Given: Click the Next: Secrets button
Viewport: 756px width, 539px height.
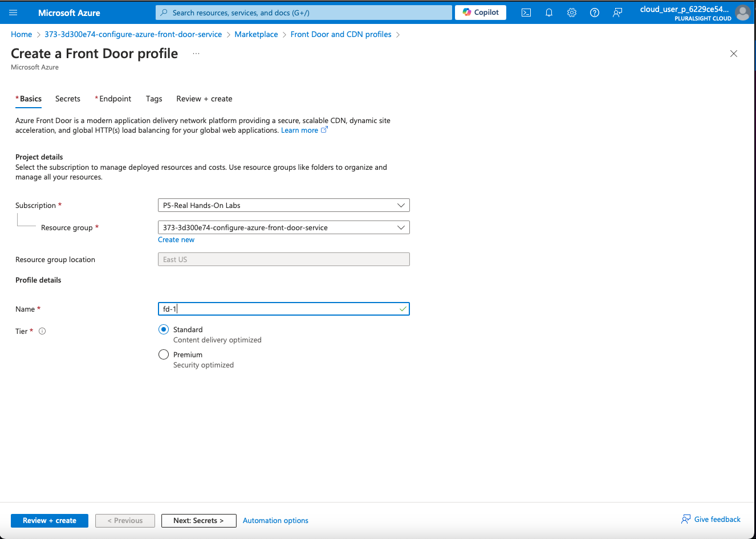Looking at the screenshot, I should [x=199, y=521].
